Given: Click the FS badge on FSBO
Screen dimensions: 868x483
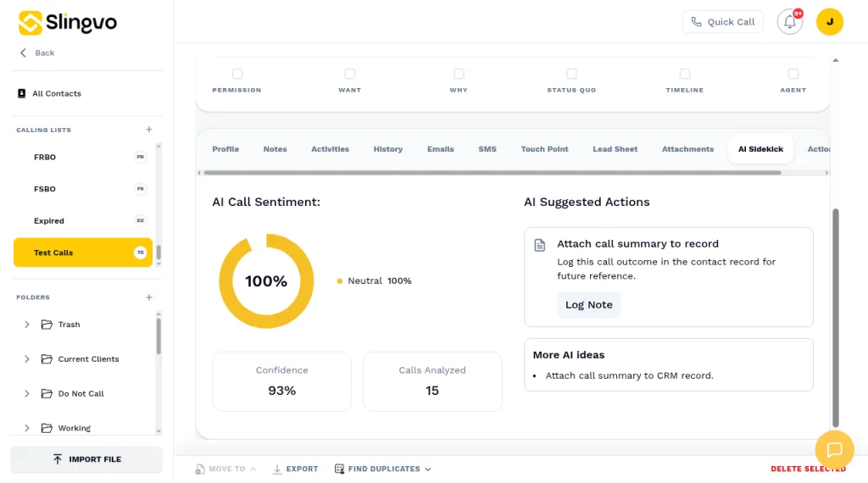Looking at the screenshot, I should point(141,189).
